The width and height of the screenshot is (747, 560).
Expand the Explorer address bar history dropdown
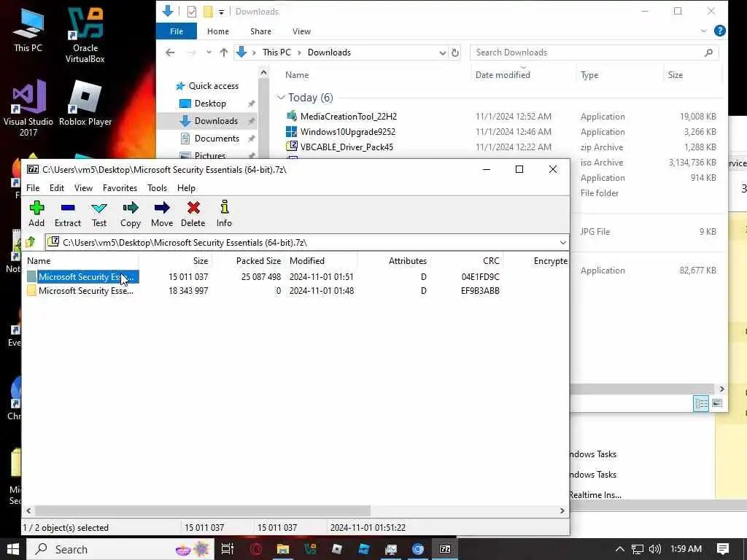(442, 52)
